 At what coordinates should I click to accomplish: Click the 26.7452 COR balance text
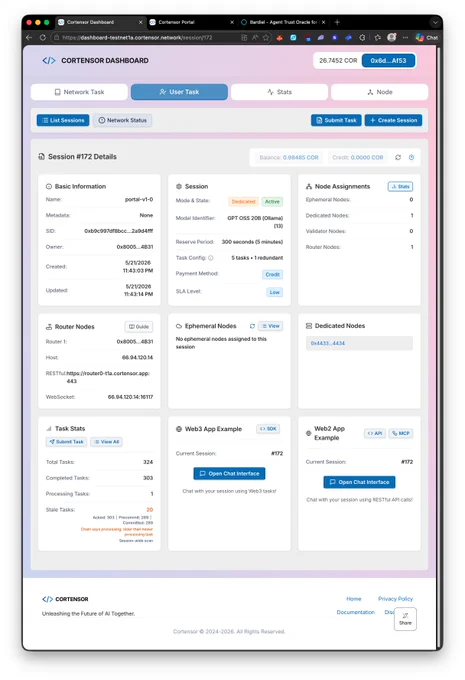tap(338, 61)
